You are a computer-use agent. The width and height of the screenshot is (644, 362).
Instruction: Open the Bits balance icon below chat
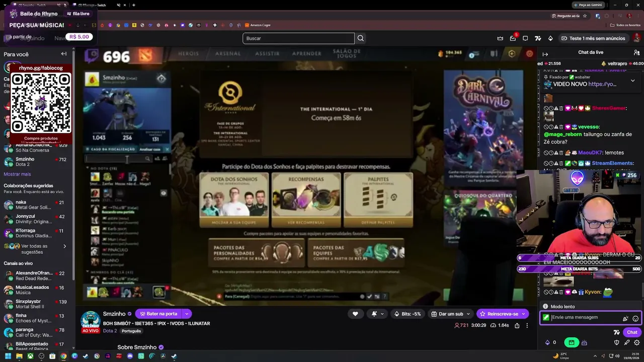pos(547,342)
